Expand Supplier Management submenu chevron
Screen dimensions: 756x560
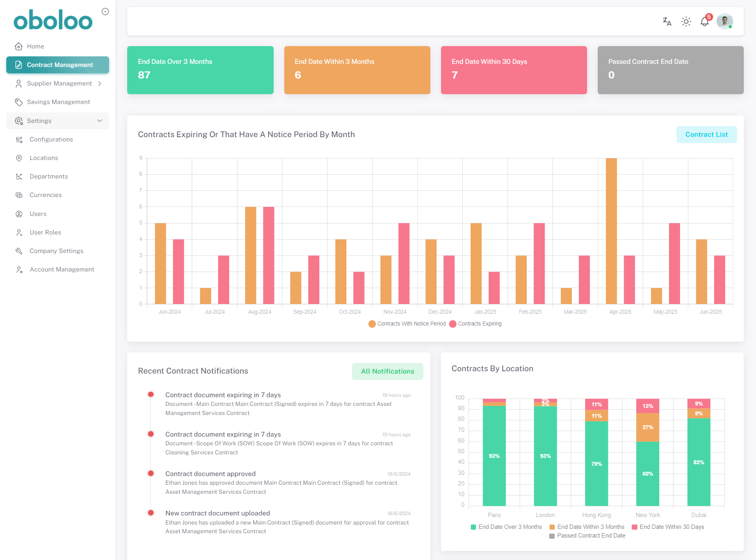(100, 84)
